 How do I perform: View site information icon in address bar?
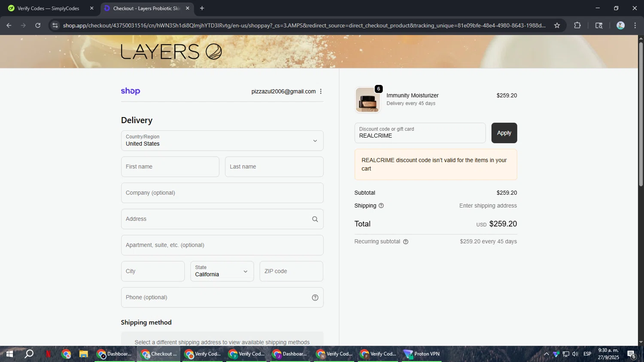pyautogui.click(x=55, y=25)
